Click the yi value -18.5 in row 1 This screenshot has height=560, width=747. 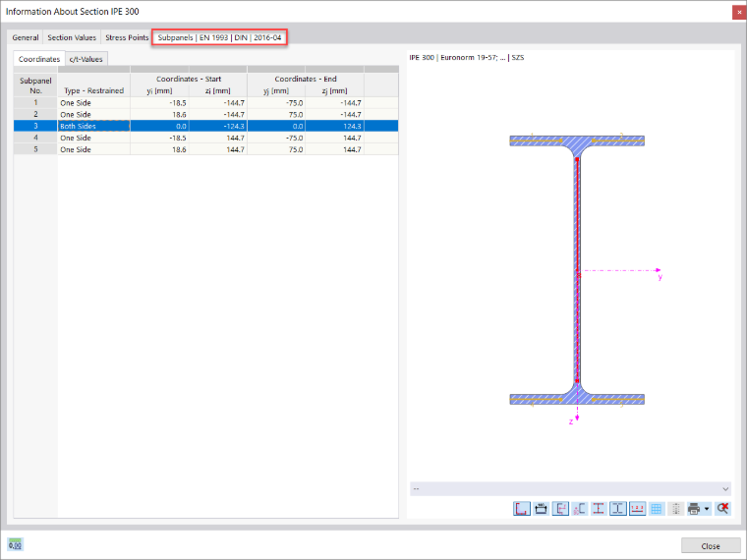159,103
